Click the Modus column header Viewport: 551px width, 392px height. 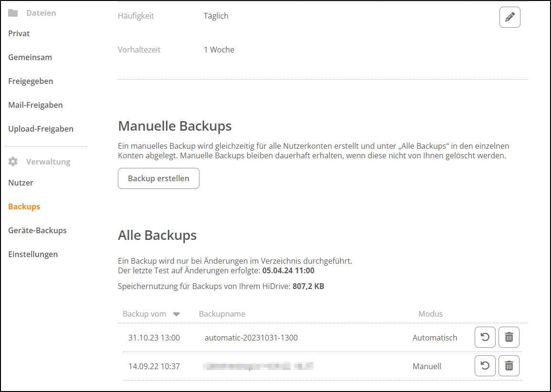coord(430,314)
